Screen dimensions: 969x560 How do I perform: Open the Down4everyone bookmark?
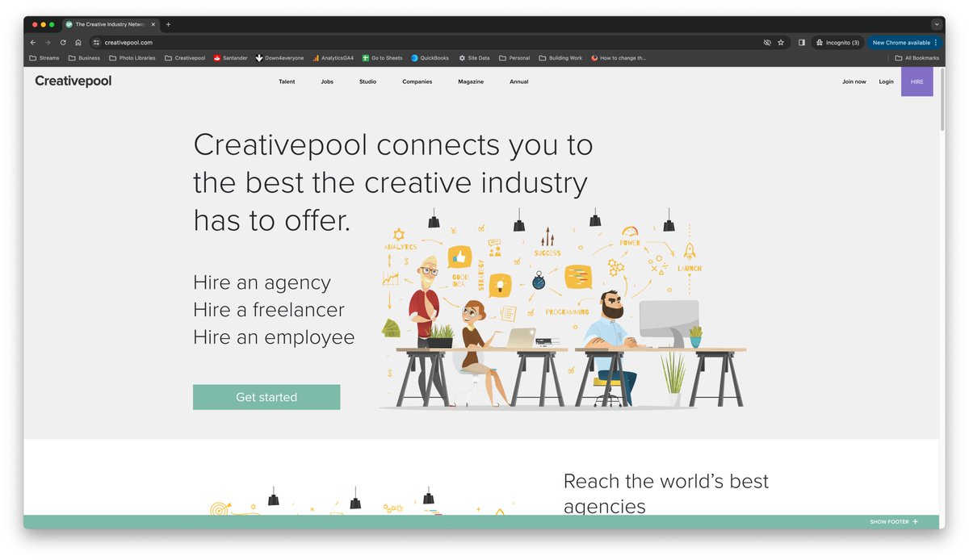280,58
